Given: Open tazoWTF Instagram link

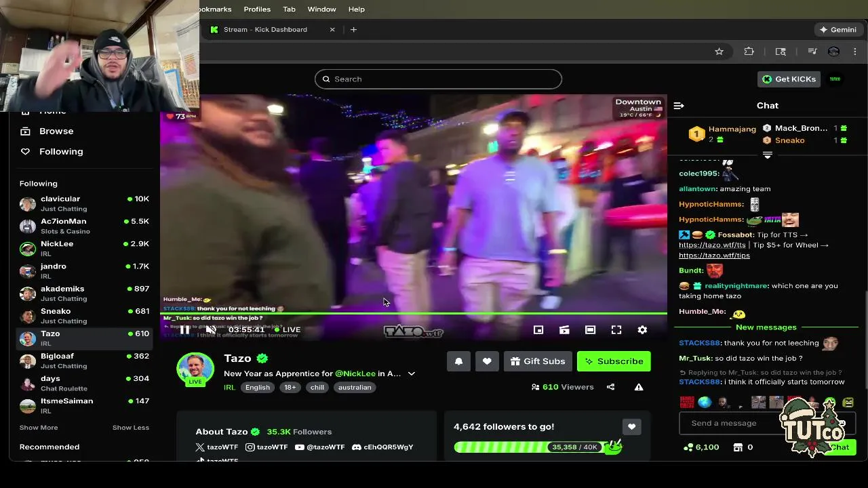Looking at the screenshot, I should pos(267,447).
